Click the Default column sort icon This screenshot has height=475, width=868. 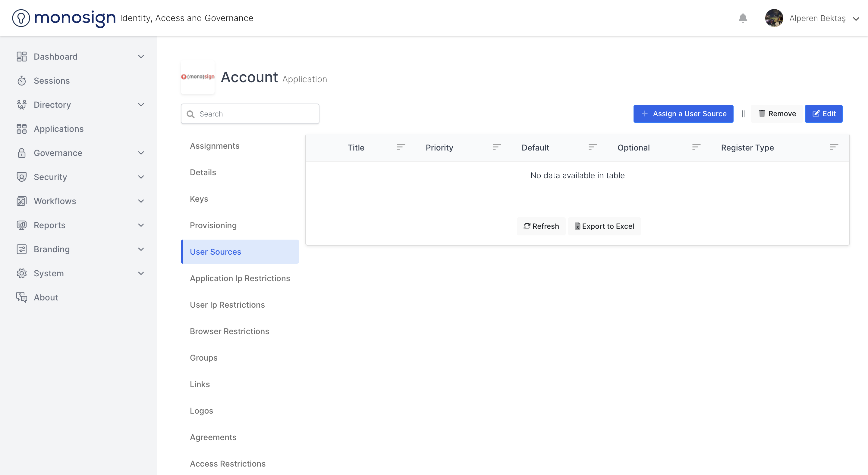(592, 147)
